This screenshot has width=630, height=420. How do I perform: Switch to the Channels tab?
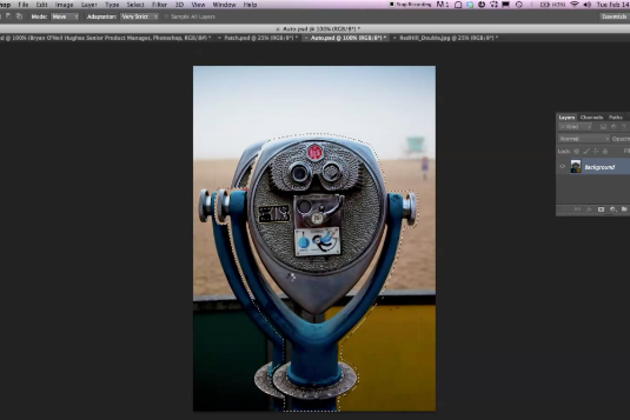591,117
